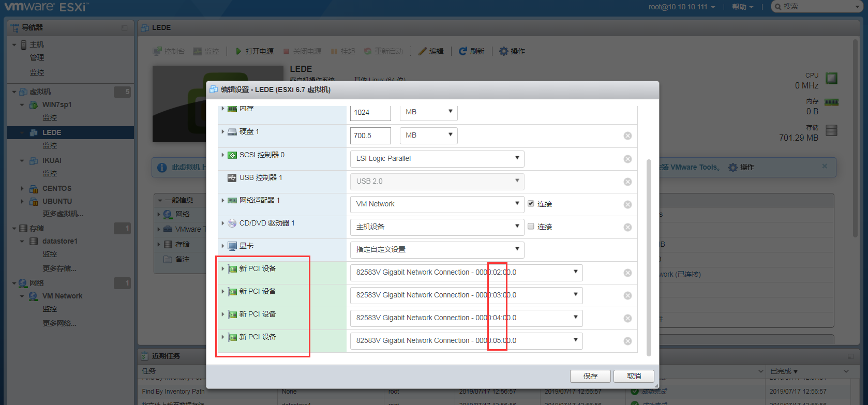Select datastore1 in navigator
The height and width of the screenshot is (405, 868).
pos(60,241)
